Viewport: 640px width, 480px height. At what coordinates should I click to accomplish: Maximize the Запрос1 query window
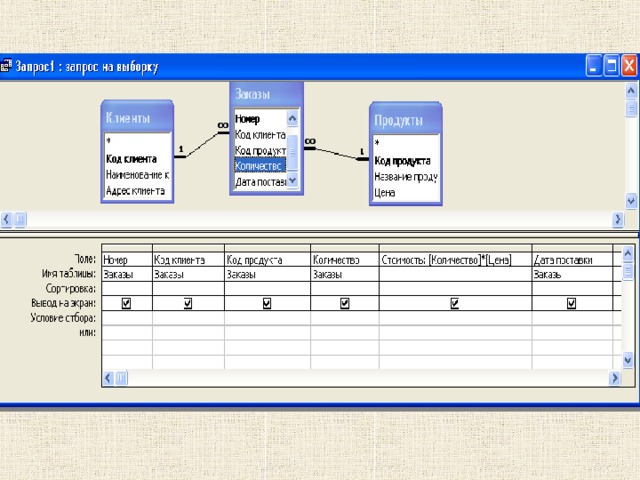coord(611,66)
